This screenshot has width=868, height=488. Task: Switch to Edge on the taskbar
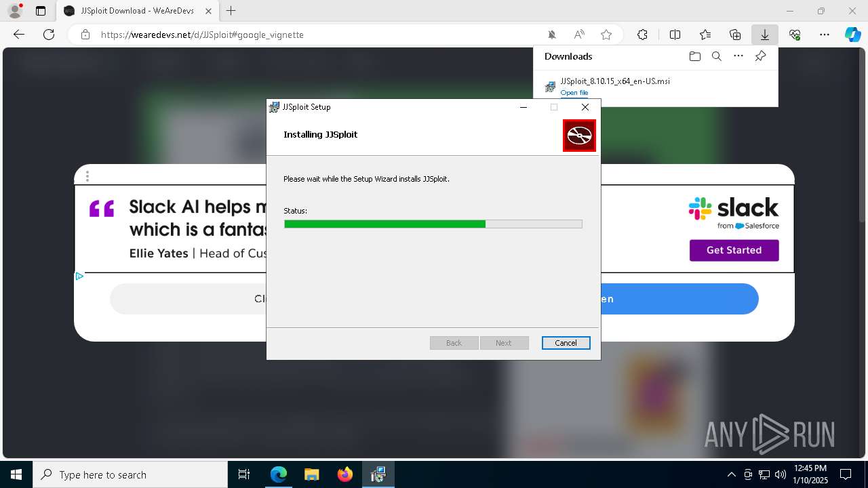tap(279, 474)
